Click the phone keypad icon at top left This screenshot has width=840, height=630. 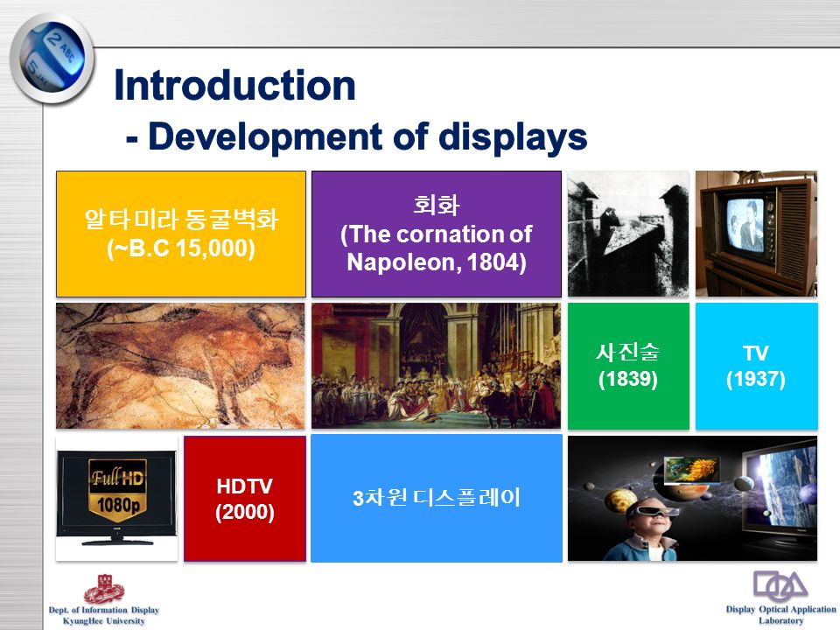click(x=52, y=59)
